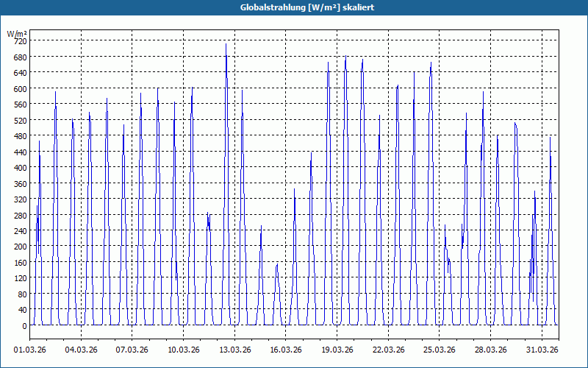Click the 01.03.26 date label
Viewport: 588px width, 368px height.
pos(30,350)
